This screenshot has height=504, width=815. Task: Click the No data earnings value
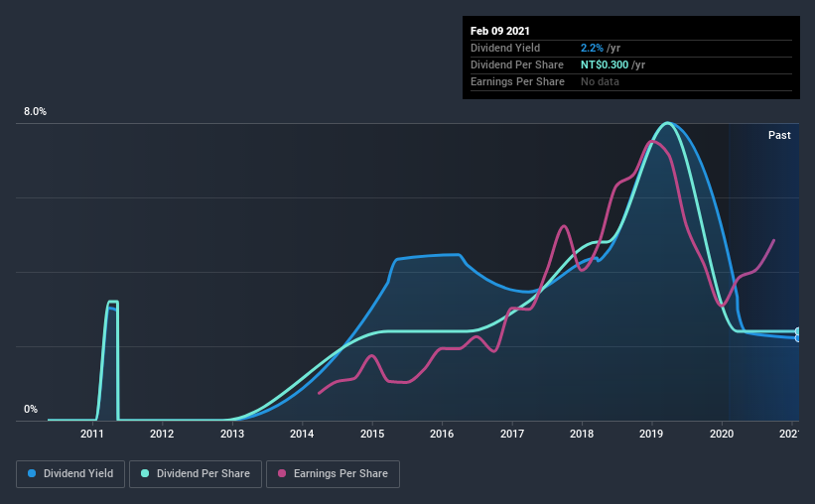point(600,81)
